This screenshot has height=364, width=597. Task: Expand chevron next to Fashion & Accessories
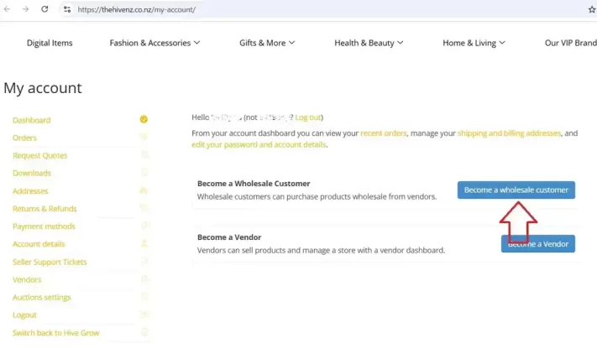[x=196, y=43]
